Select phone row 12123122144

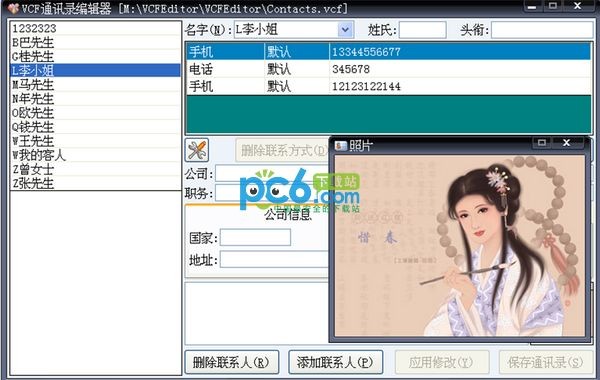[x=389, y=86]
